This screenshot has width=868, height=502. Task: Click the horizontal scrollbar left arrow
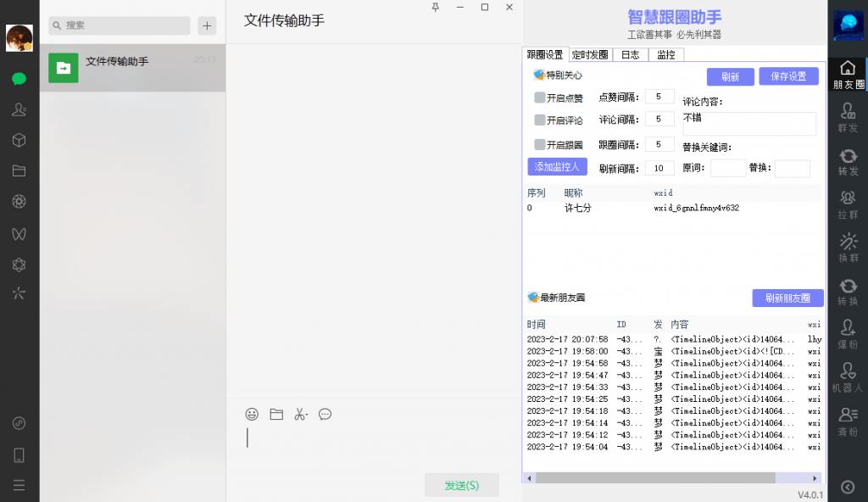pyautogui.click(x=530, y=478)
